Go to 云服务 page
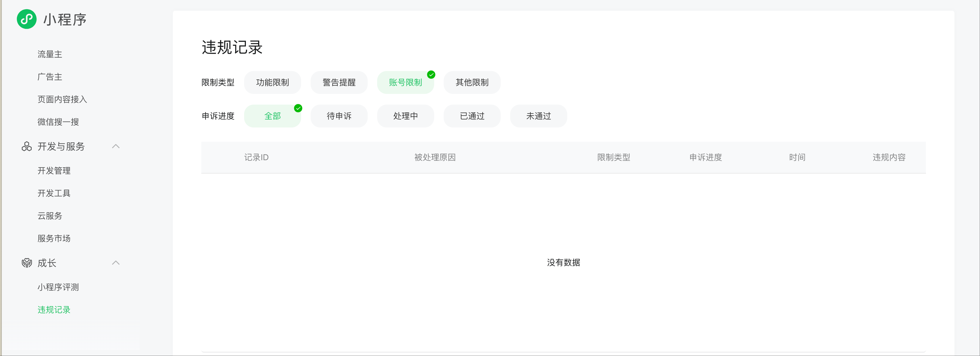This screenshot has height=356, width=980. [x=50, y=216]
